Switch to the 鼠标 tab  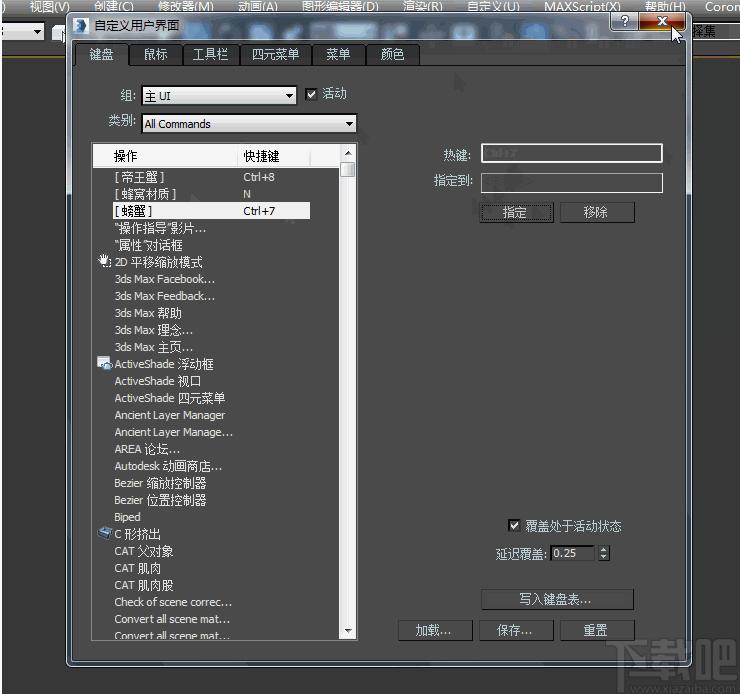[x=156, y=55]
